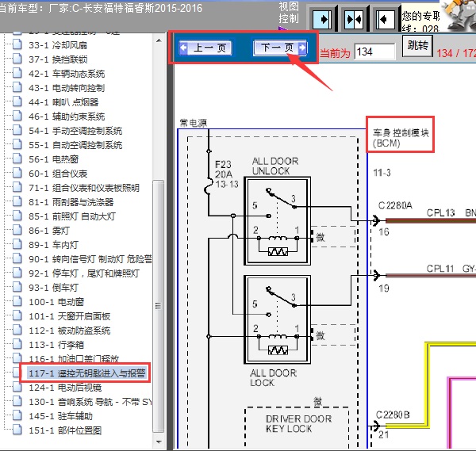
Task: Click the expand view right-arrow icon
Action: [x=322, y=19]
